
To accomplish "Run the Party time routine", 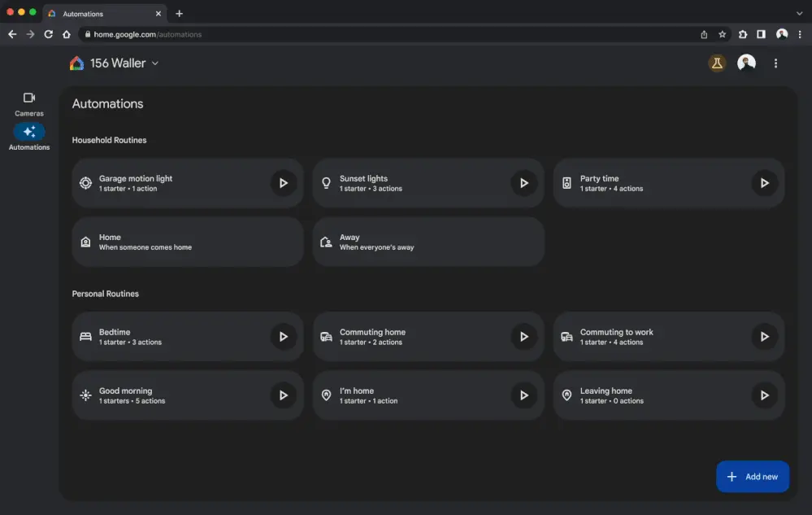I will tap(764, 183).
